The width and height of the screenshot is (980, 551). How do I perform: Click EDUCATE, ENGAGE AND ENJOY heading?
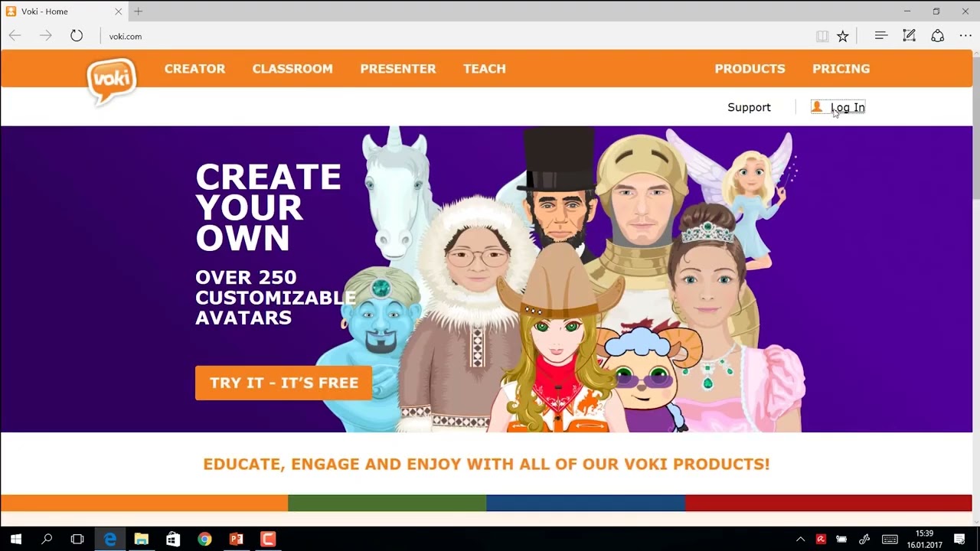click(x=486, y=465)
